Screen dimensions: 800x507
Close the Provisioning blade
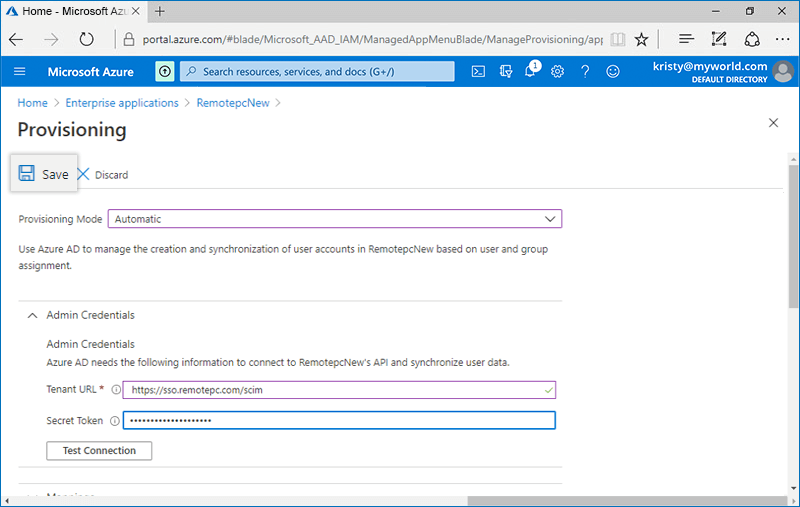coord(773,123)
